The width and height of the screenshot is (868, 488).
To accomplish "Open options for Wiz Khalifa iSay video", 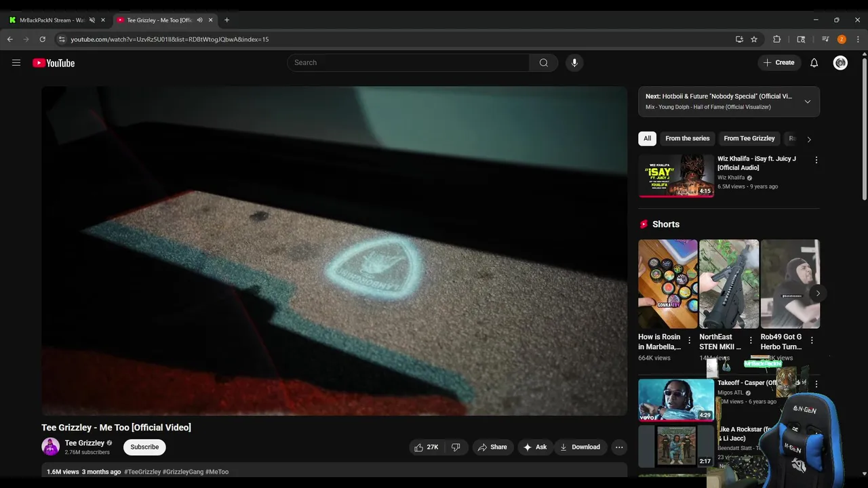I will point(816,160).
